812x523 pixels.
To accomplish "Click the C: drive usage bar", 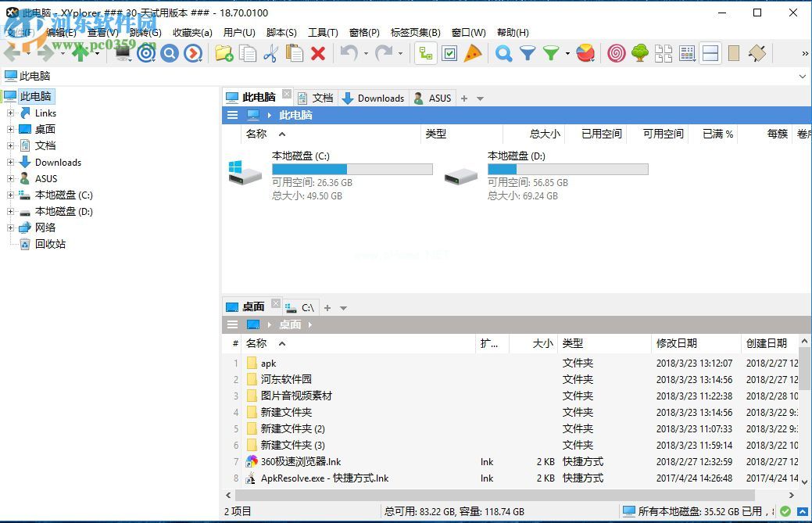I will pyautogui.click(x=352, y=169).
